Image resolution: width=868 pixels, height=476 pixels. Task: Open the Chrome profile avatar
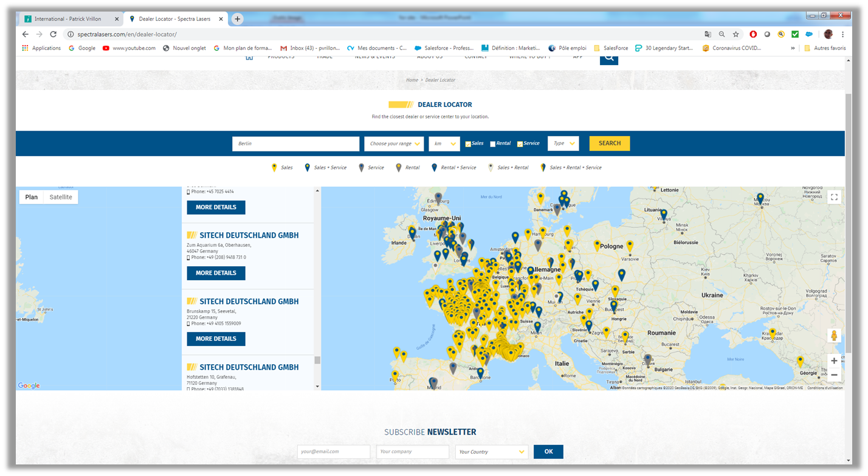tap(828, 34)
